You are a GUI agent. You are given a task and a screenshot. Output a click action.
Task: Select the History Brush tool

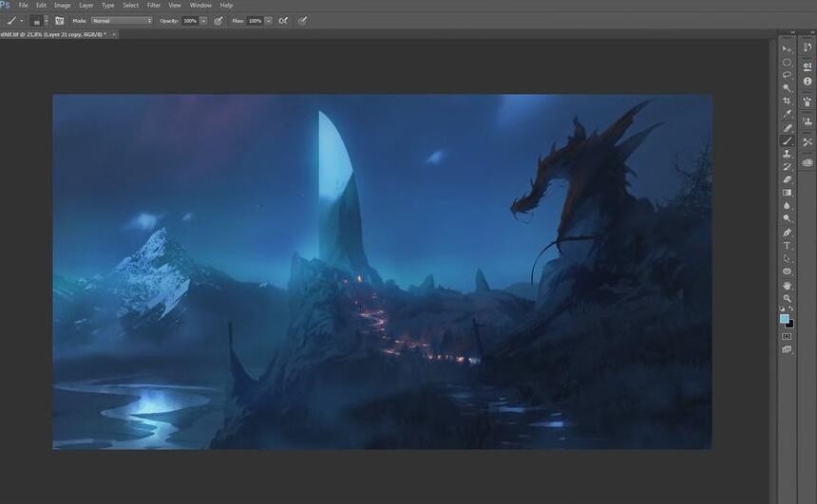click(787, 167)
